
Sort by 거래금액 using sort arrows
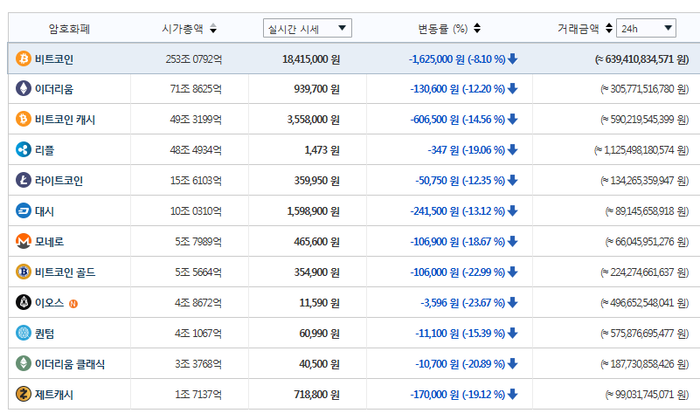pos(609,28)
